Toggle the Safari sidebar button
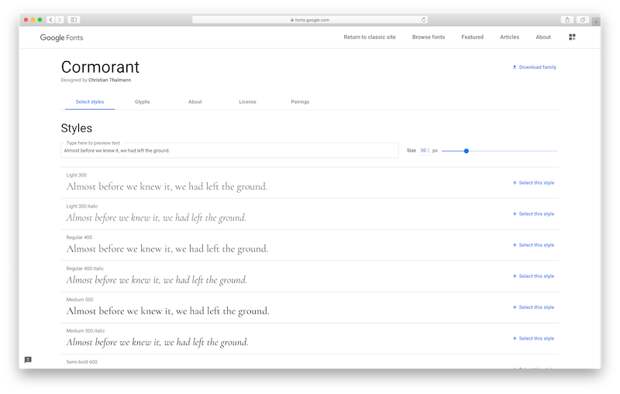 74,20
